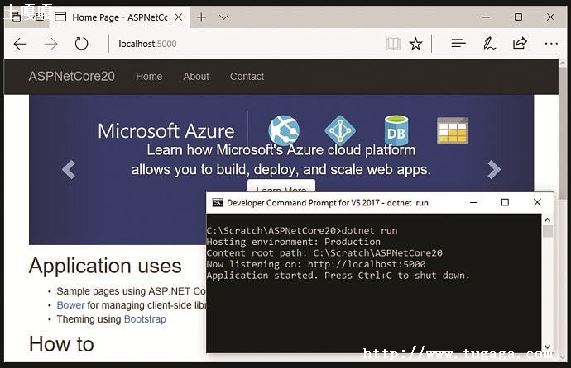
Task: Open the Bootstrap link
Action: tap(145, 319)
